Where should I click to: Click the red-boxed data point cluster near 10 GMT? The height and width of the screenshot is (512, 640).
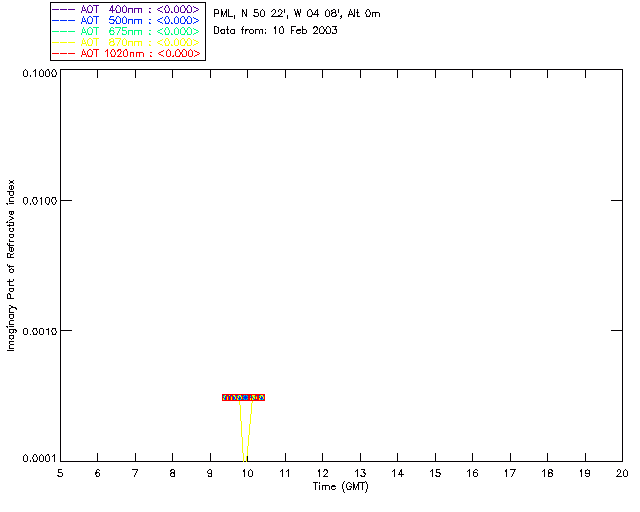pos(244,397)
